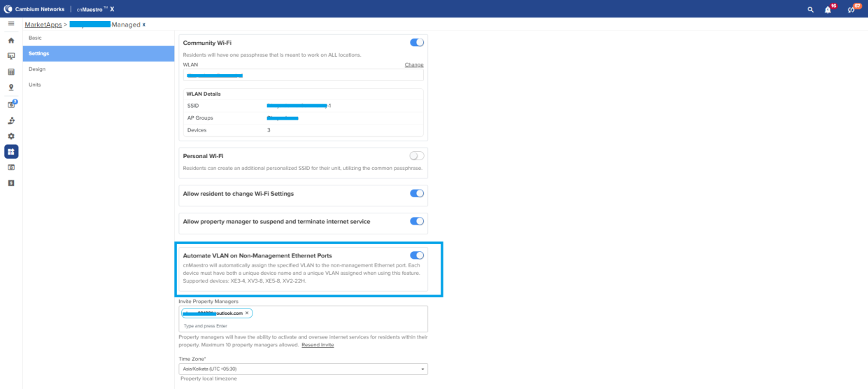
Task: Open the alarm bell notifications
Action: (828, 9)
